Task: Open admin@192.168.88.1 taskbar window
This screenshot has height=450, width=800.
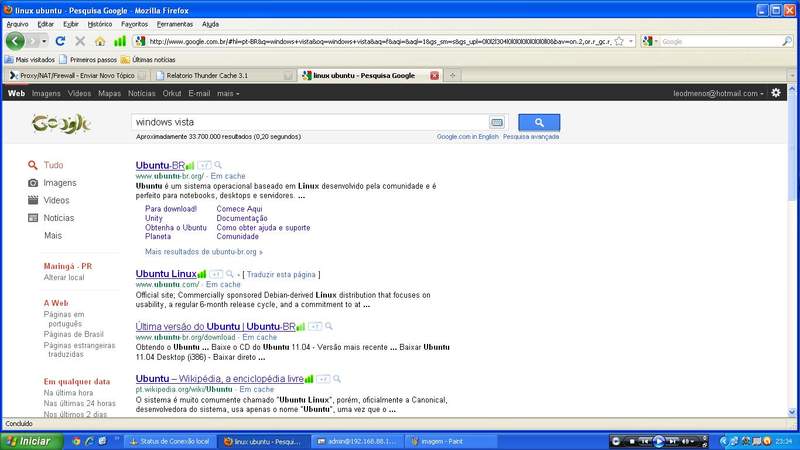Action: click(356, 441)
